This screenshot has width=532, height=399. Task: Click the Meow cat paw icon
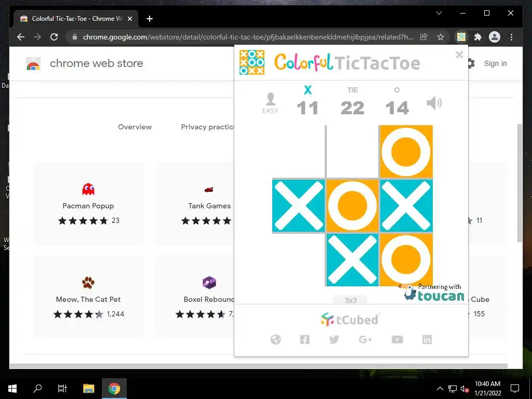point(88,282)
